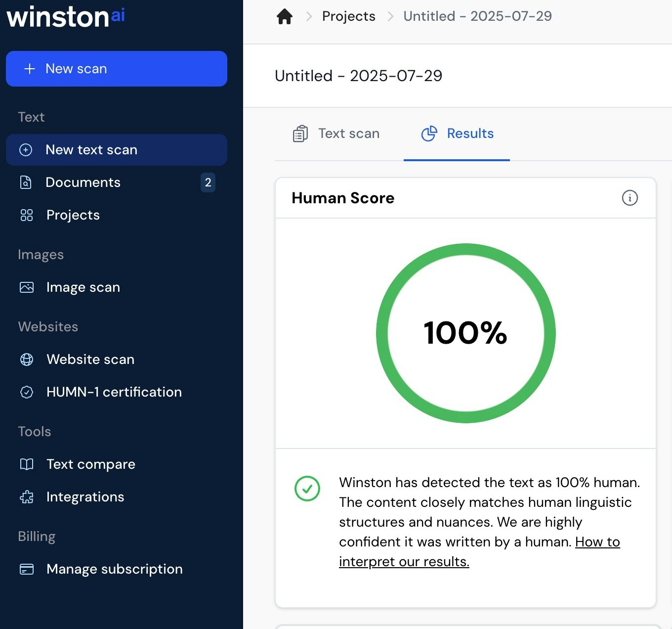Viewport: 672px width, 629px height.
Task: Click the Websites section label
Action: click(48, 327)
